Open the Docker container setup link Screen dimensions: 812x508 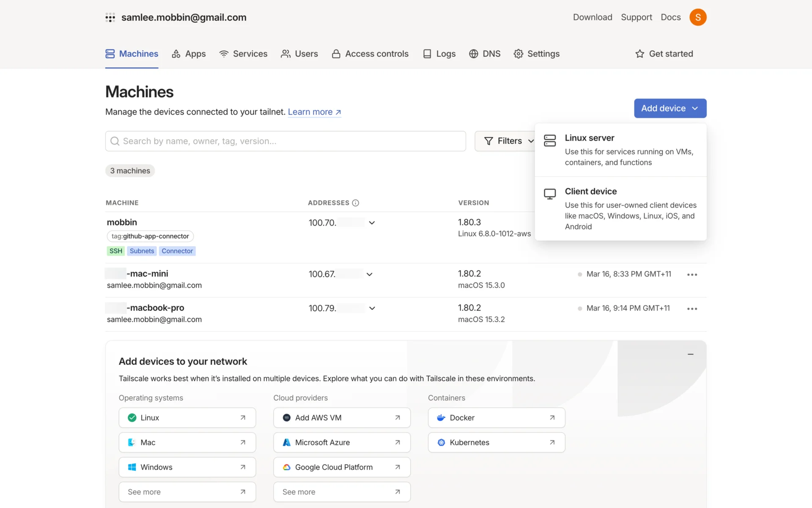[x=496, y=418]
